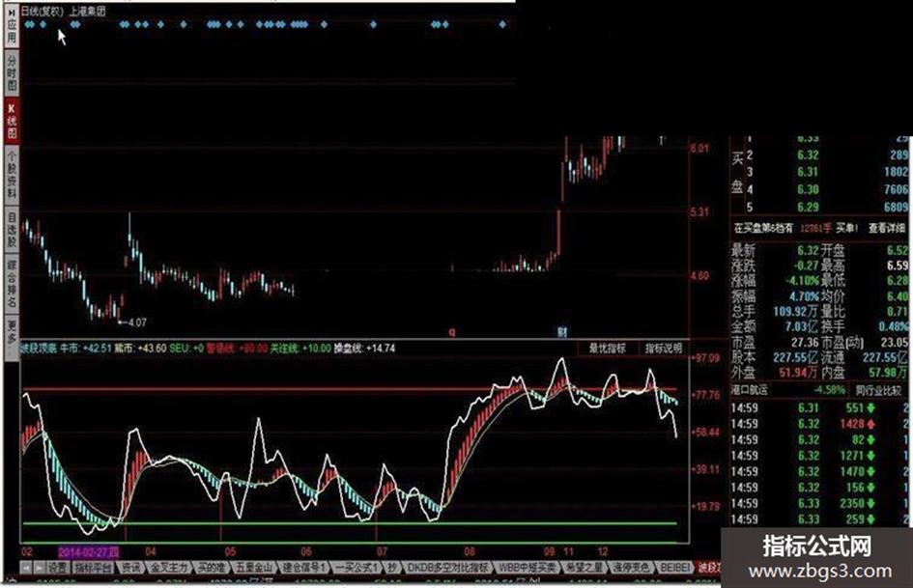Click the 08 month label on time axis

click(x=470, y=551)
